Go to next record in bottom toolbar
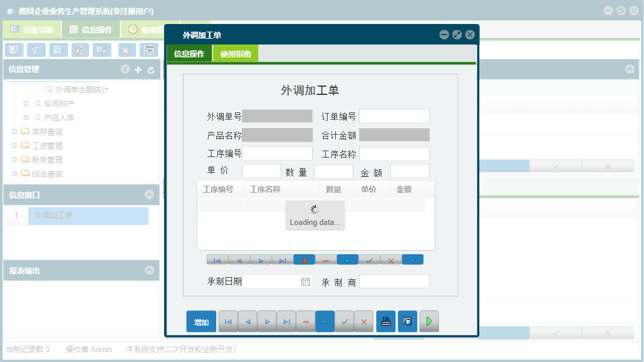Image resolution: width=644 pixels, height=362 pixels. (x=267, y=322)
